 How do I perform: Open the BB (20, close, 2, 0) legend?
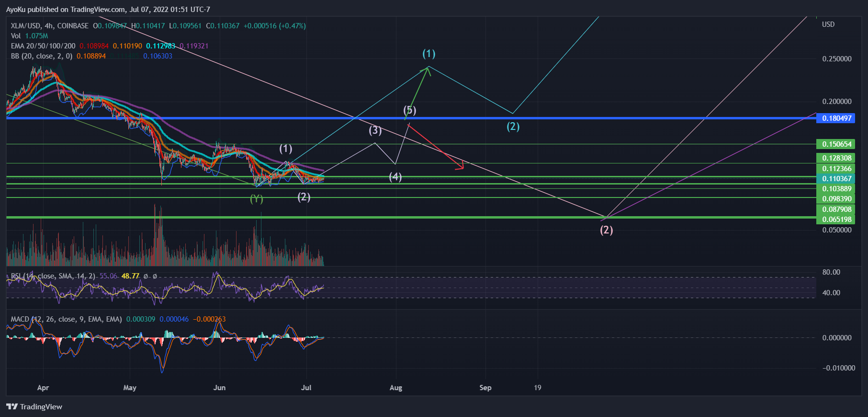point(42,56)
